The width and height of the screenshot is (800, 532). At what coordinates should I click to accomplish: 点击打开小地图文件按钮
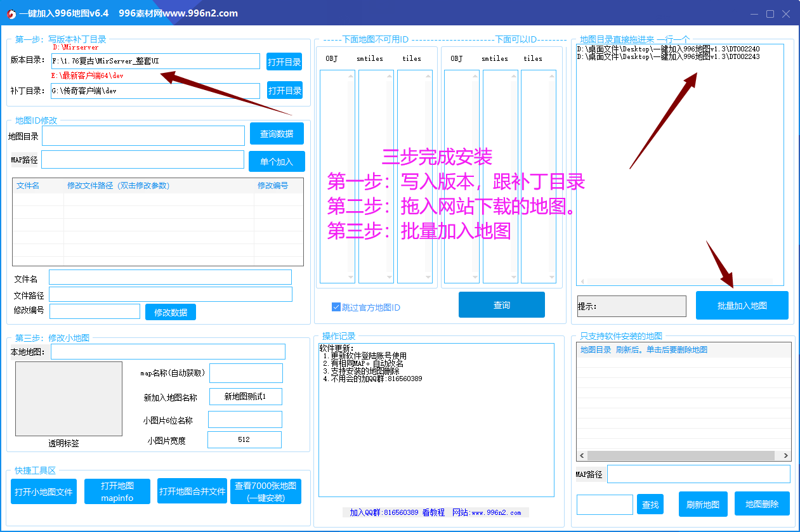tap(43, 491)
